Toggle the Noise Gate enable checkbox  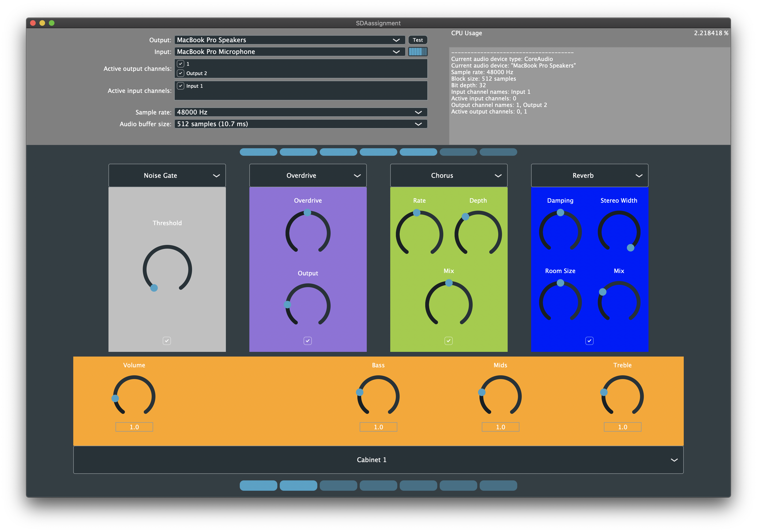pos(167,341)
